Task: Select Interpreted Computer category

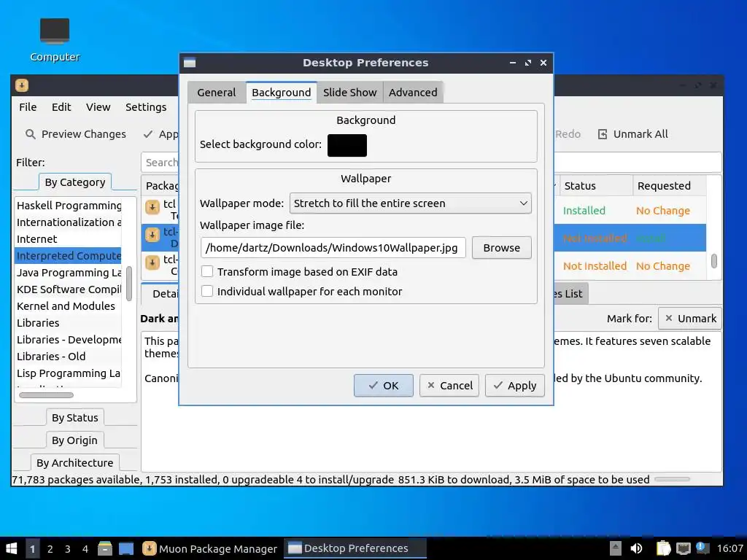Action: point(68,256)
